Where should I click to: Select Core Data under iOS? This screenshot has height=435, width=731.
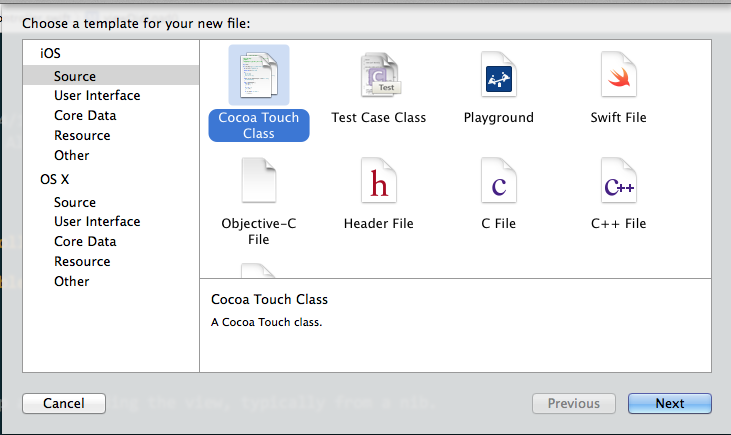(x=85, y=116)
